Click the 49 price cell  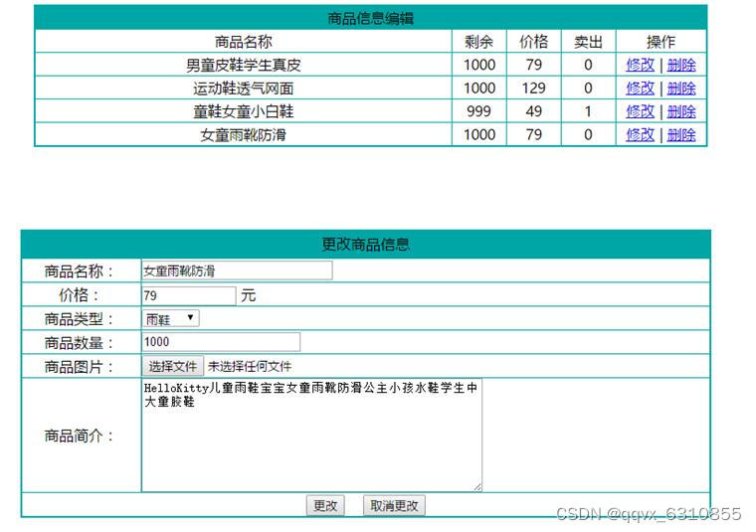pos(534,111)
